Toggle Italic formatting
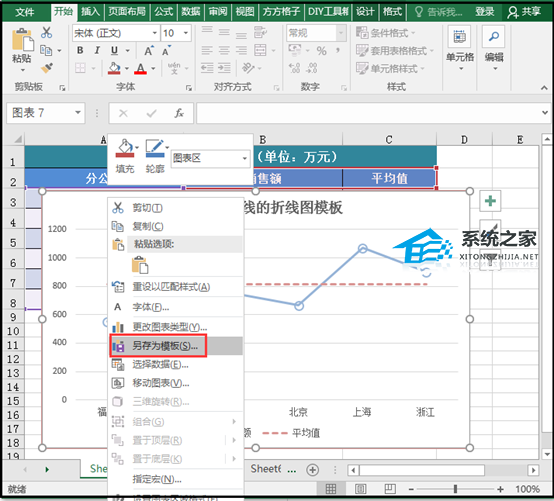The height and width of the screenshot is (501, 554). click(97, 51)
